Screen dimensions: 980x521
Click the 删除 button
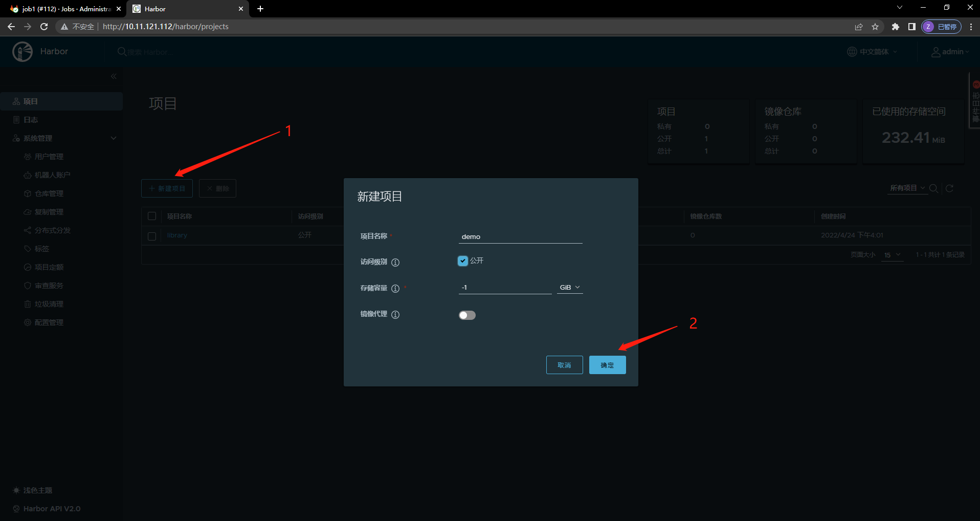(217, 188)
